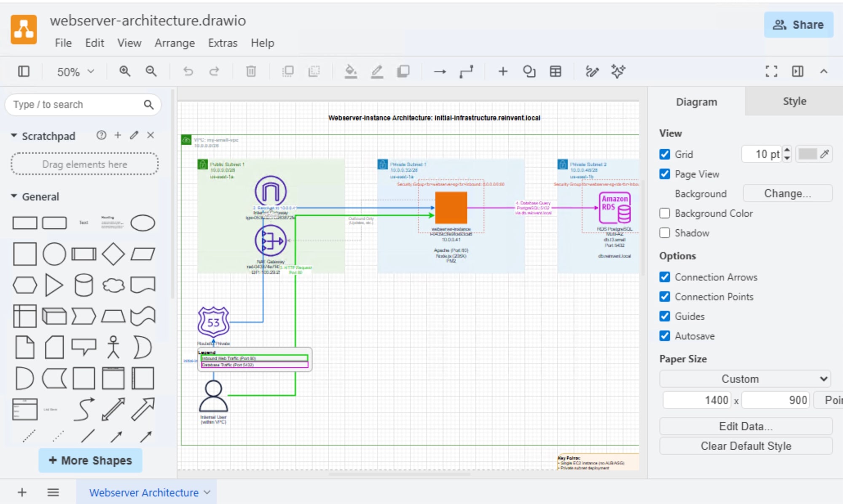Switch to the Style tab
The width and height of the screenshot is (843, 504).
(x=794, y=101)
